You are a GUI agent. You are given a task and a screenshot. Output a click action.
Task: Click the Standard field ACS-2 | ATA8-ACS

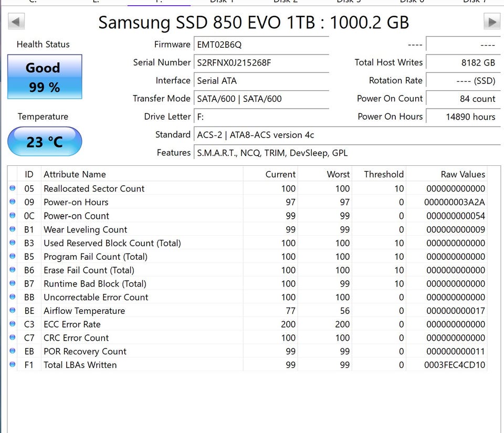[x=347, y=135]
